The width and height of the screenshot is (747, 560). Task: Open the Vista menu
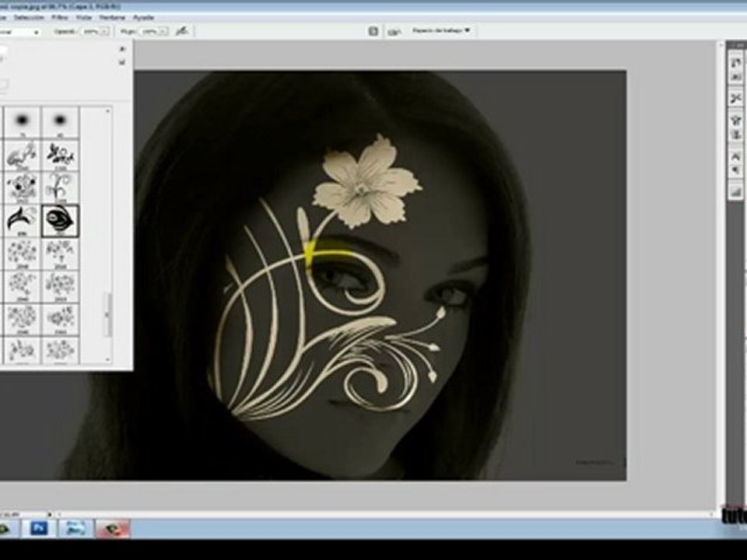84,18
